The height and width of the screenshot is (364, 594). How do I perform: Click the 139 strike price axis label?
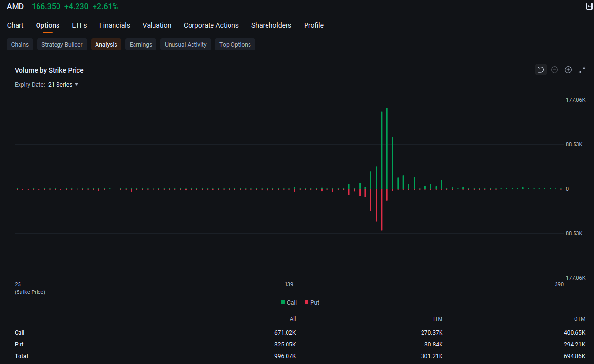click(289, 284)
